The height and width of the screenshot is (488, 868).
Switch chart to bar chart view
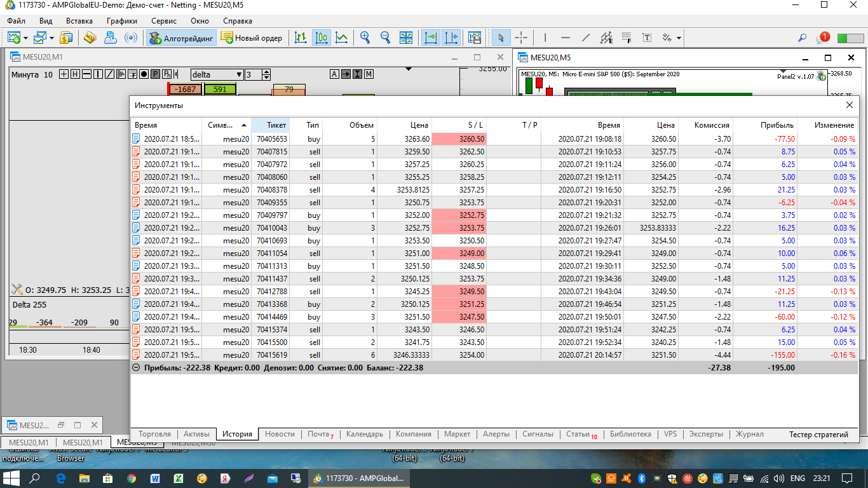click(x=301, y=37)
